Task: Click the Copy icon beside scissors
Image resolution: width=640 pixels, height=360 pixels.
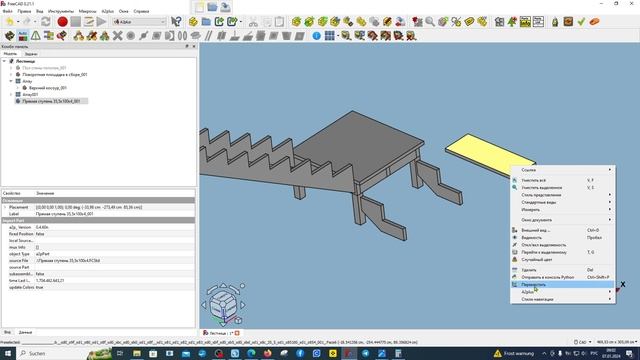Action: pyautogui.click(x=267, y=22)
